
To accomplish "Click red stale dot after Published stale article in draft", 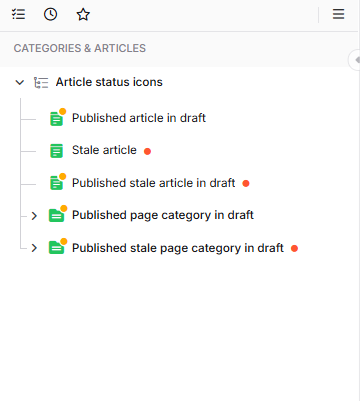I will coord(246,183).
